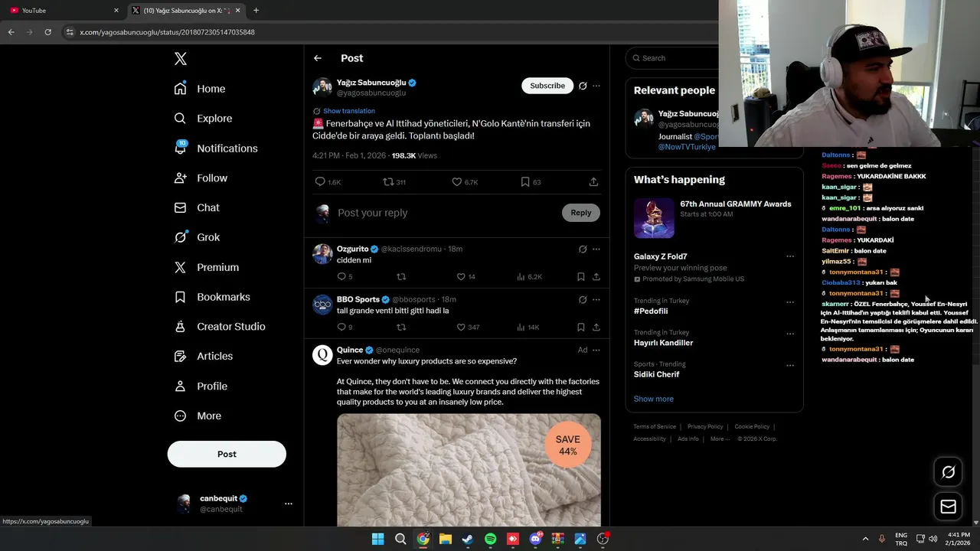The width and height of the screenshot is (980, 551).
Task: Switch to YouTube browser tab
Action: pyautogui.click(x=64, y=10)
